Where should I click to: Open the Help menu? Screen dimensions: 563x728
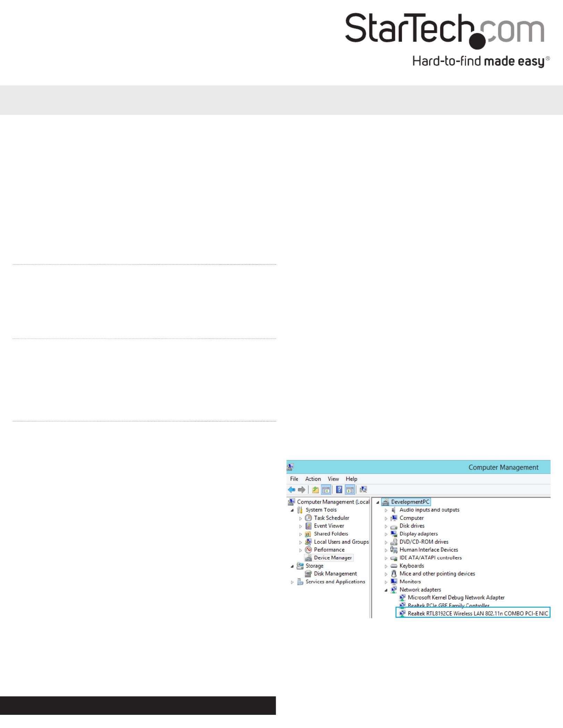tap(351, 479)
